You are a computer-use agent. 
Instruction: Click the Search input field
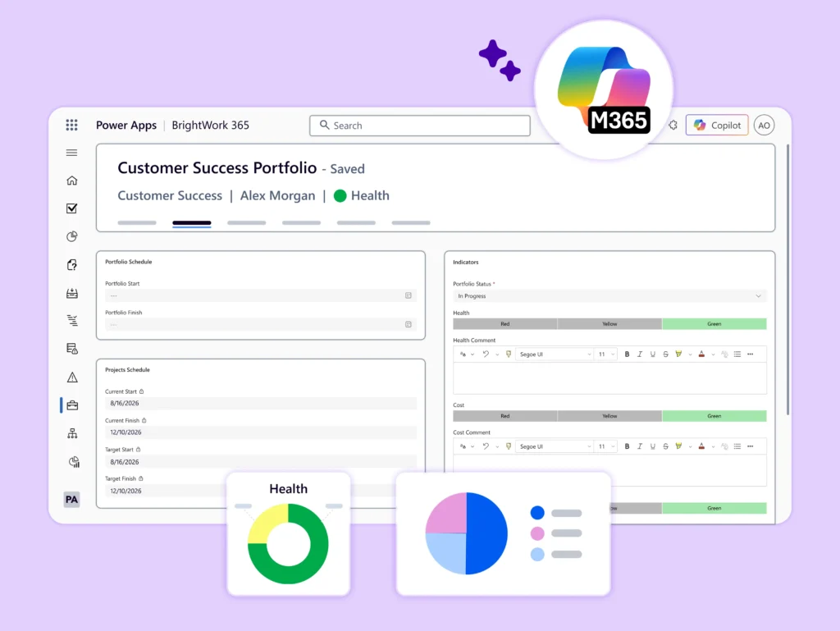[419, 125]
